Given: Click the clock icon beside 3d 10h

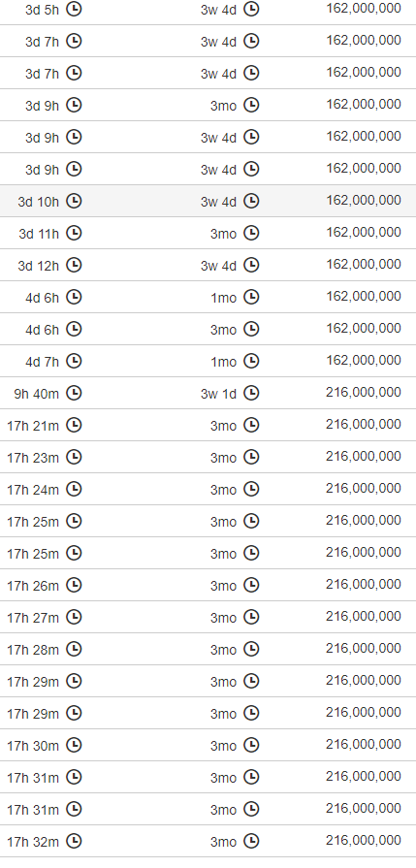Looking at the screenshot, I should tap(74, 201).
